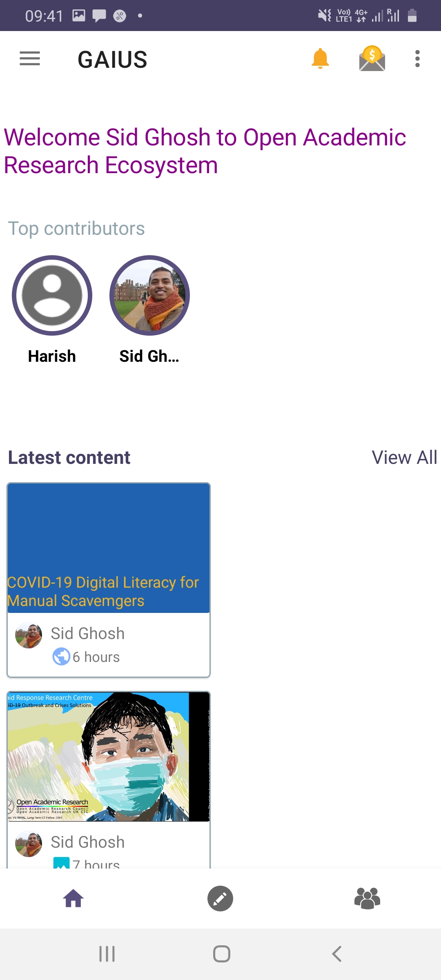This screenshot has width=441, height=980.
Task: Tap author avatar on the second card
Action: tap(29, 844)
